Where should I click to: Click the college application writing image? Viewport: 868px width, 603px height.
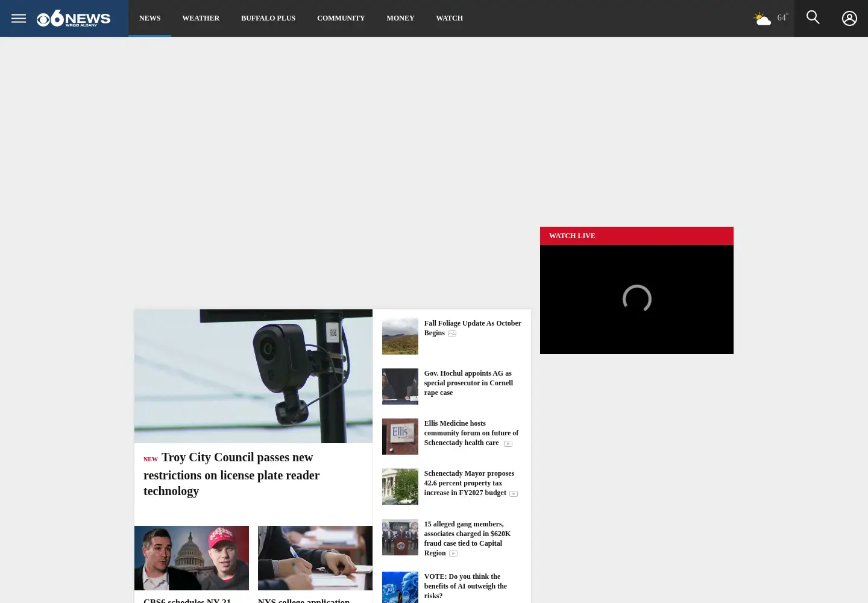point(315,558)
